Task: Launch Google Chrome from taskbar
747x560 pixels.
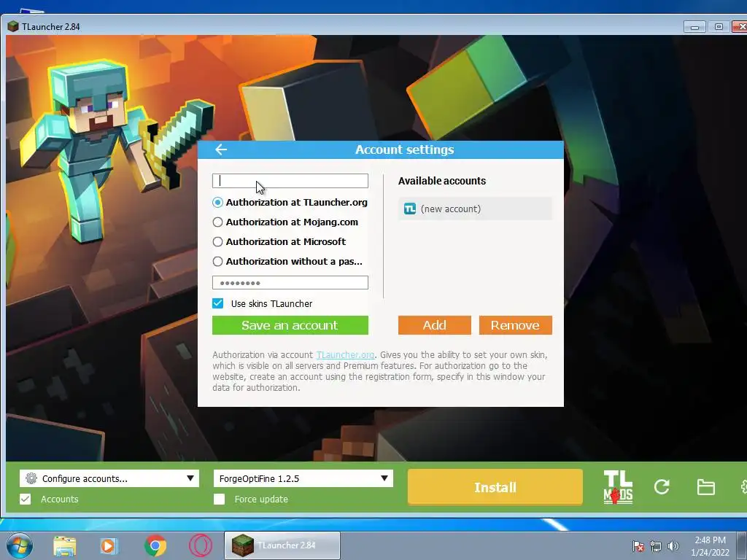Action: (155, 545)
